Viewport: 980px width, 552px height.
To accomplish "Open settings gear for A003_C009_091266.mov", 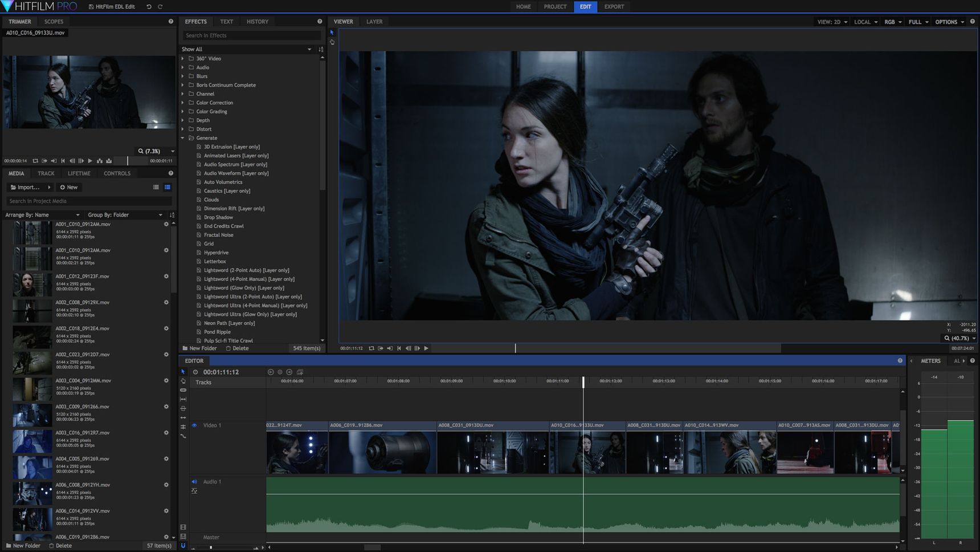I will click(166, 407).
